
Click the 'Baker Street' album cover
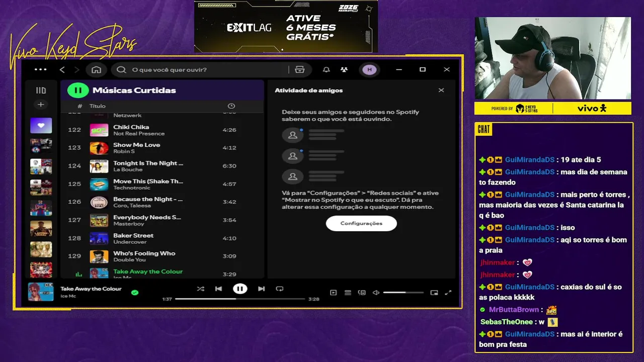click(x=99, y=239)
